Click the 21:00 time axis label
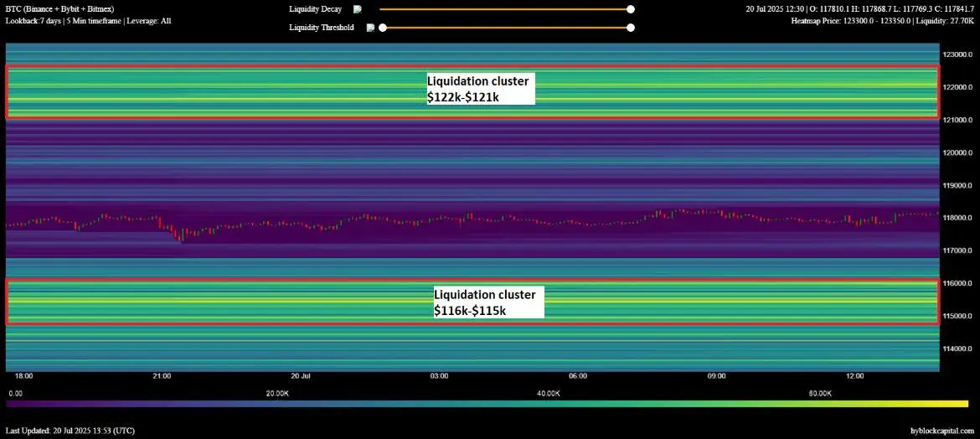 click(162, 376)
